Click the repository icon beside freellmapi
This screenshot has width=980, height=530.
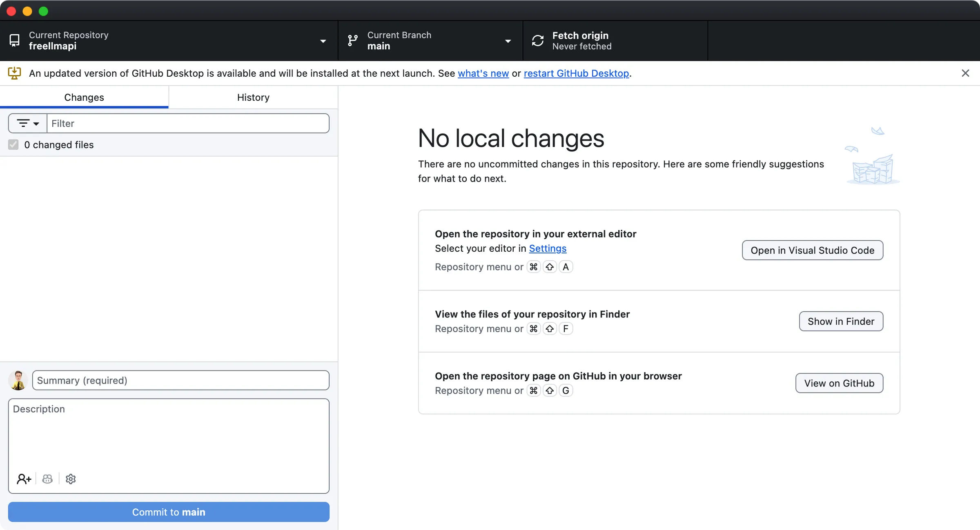point(14,40)
